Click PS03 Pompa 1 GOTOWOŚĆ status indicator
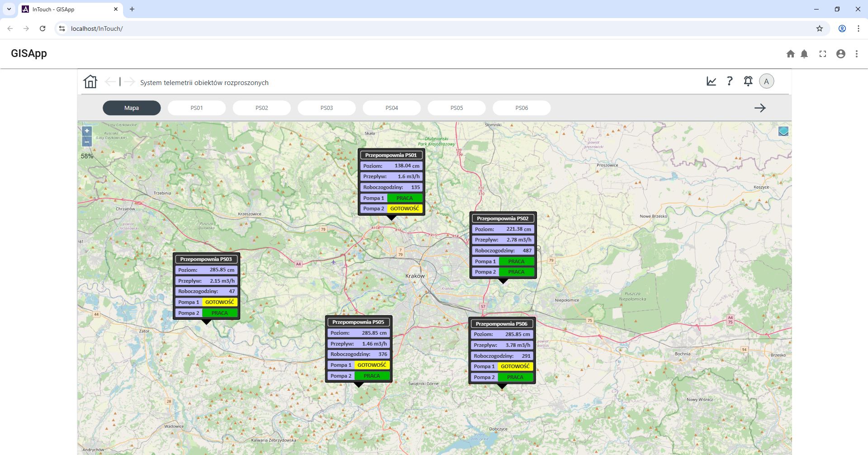 coord(219,302)
